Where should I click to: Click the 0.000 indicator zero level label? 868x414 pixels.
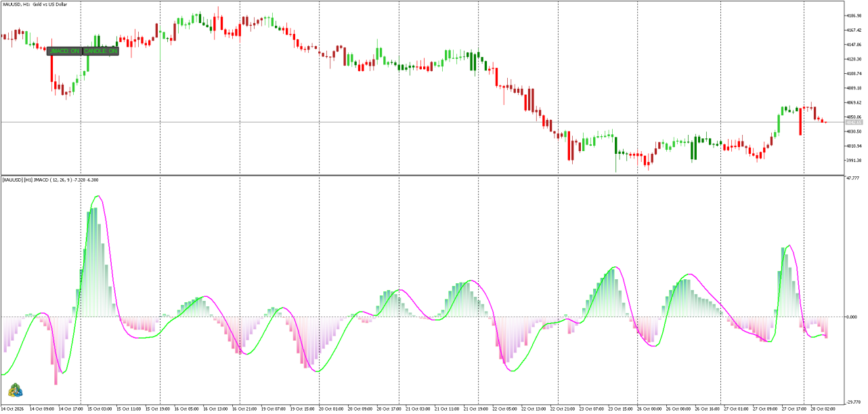pos(852,317)
